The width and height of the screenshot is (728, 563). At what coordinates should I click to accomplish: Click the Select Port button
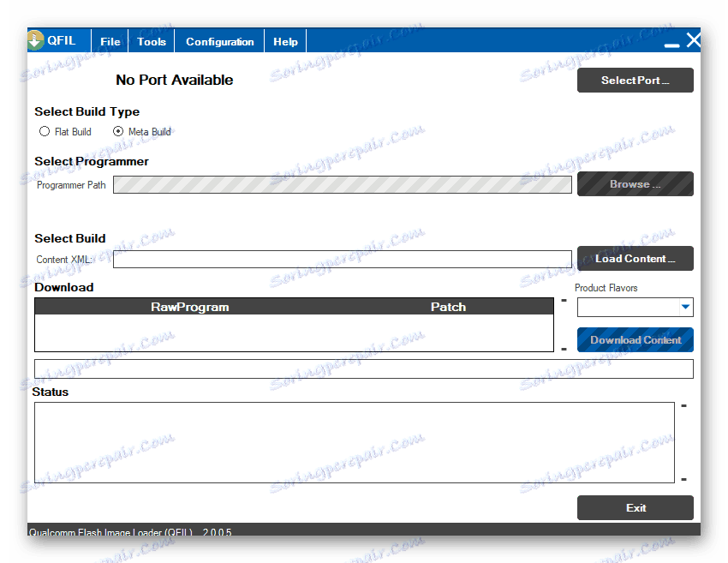coord(636,81)
